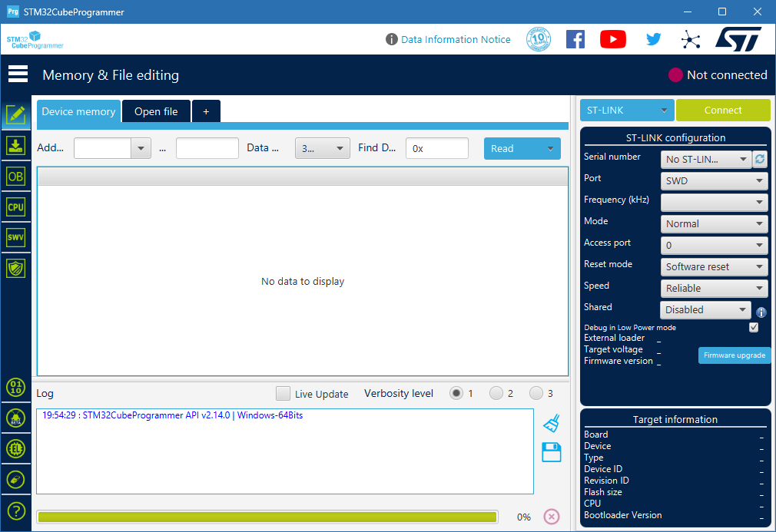Click inside the Find Data 0x field
The width and height of the screenshot is (776, 532).
[436, 147]
